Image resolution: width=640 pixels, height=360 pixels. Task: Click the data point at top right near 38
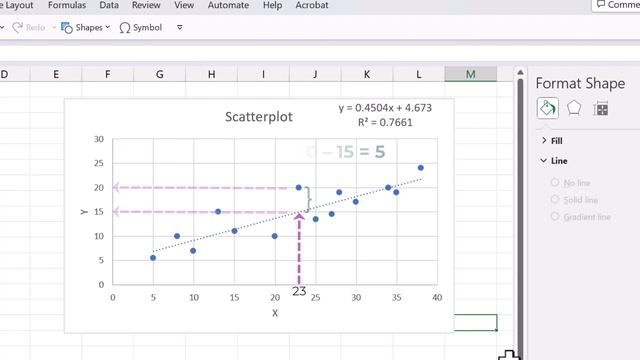[x=420, y=168]
